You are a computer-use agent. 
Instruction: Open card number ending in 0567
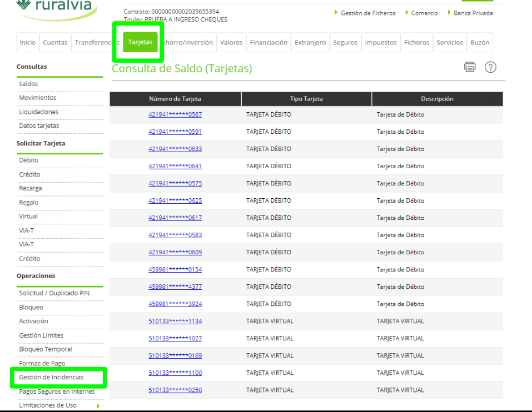175,115
